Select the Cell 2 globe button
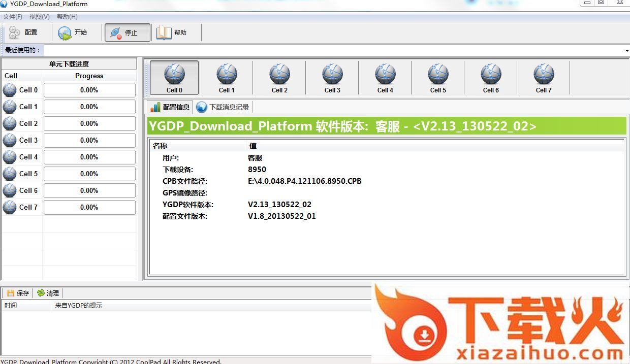The width and height of the screenshot is (630, 364). click(x=279, y=78)
